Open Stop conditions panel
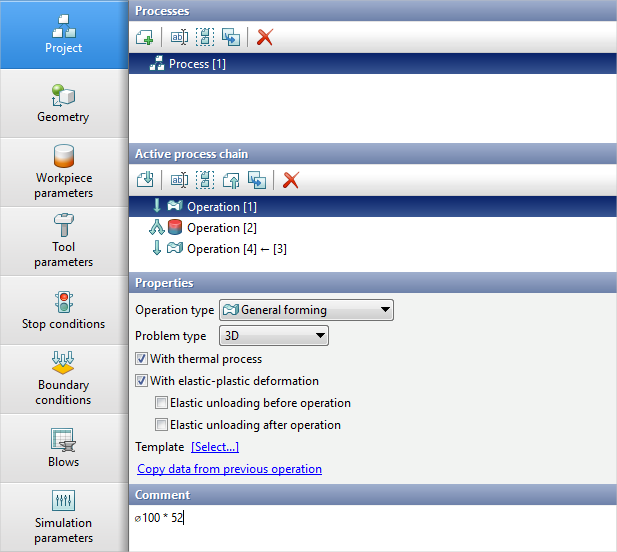 (64, 310)
